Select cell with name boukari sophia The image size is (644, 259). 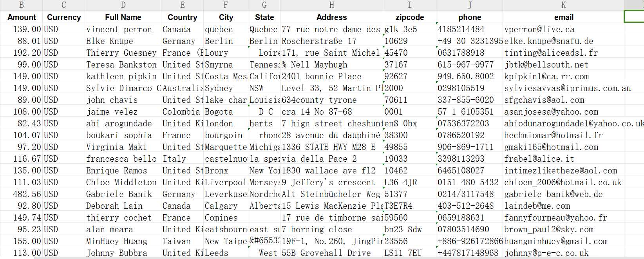pos(123,135)
